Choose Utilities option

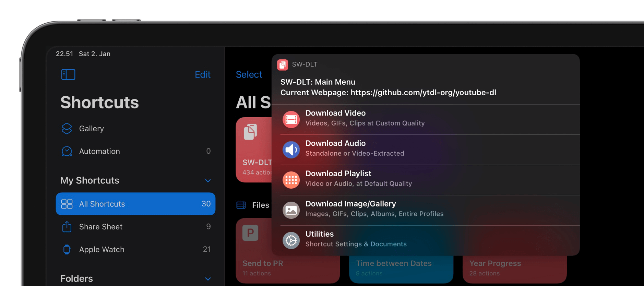coord(430,240)
